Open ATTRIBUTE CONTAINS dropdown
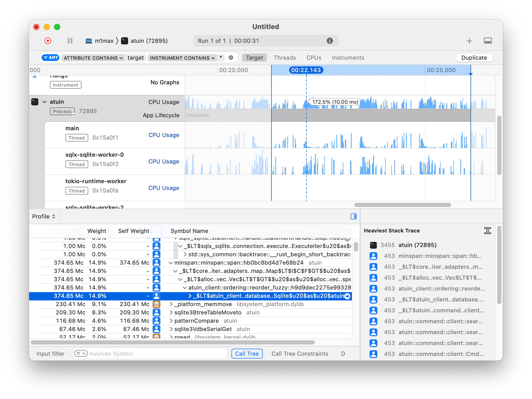Screen dimensions: 532x399 [x=93, y=58]
